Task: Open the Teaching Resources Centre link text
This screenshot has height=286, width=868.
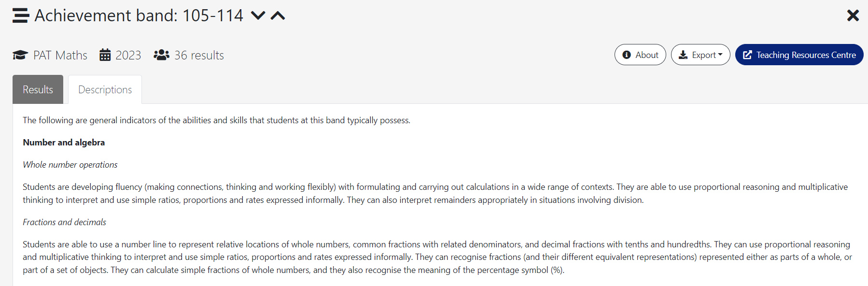Action: 806,55
